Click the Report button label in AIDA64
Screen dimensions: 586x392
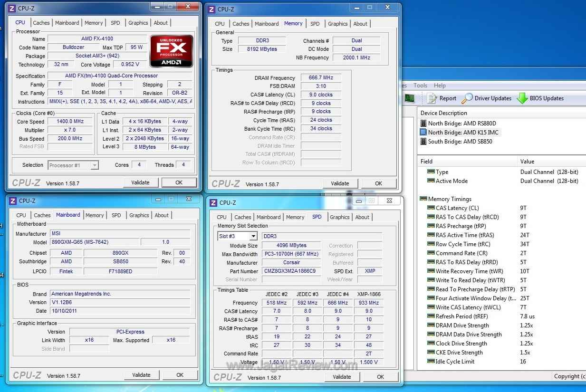[448, 98]
